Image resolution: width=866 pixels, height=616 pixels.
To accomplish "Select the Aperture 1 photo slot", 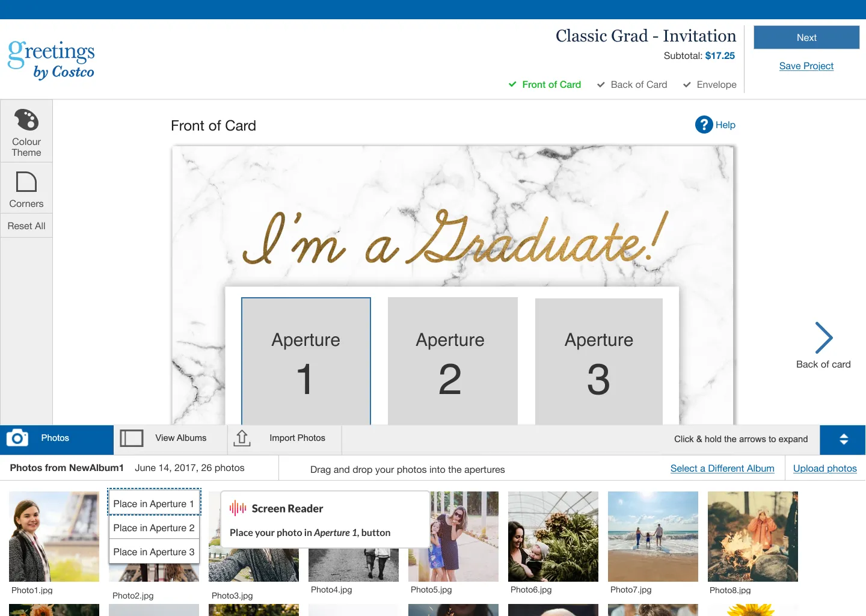I will (x=306, y=361).
